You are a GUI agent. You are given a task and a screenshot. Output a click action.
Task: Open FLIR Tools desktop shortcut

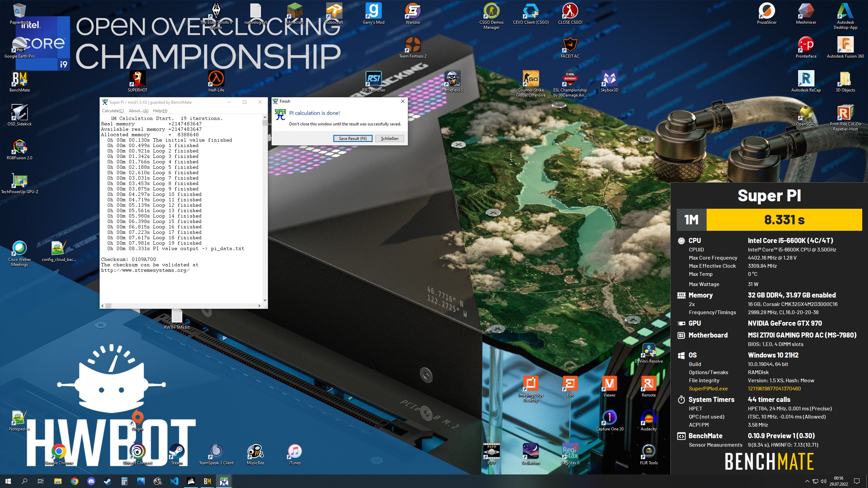[649, 454]
